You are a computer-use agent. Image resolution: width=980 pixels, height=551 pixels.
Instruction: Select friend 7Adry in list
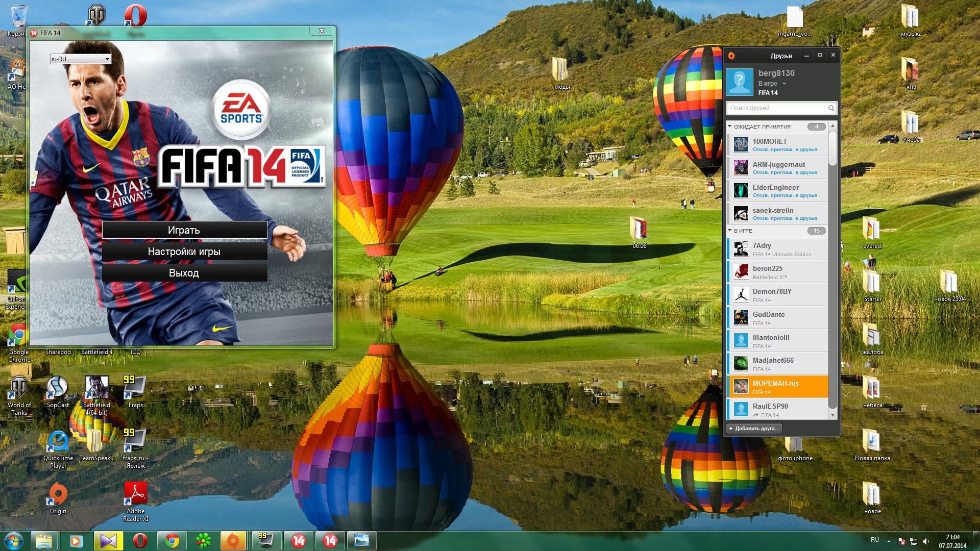coord(777,249)
